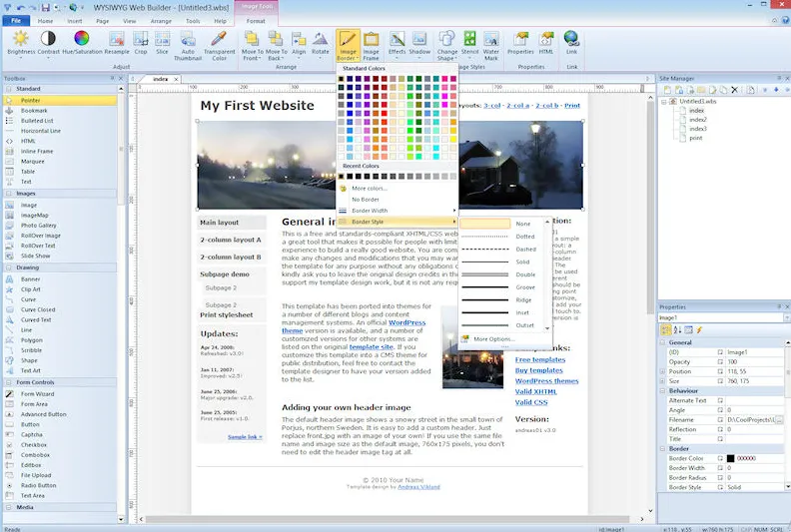Collapse Untitled3.wbs tree node

(x=664, y=102)
